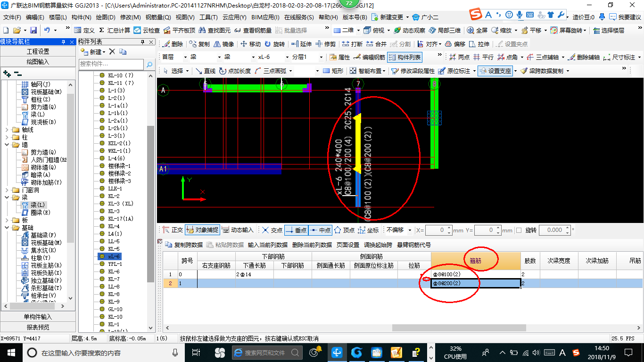Click the 旋转 rotate tool in edit toolbar
Viewport: 644px width, 362px height.
pyautogui.click(x=274, y=44)
